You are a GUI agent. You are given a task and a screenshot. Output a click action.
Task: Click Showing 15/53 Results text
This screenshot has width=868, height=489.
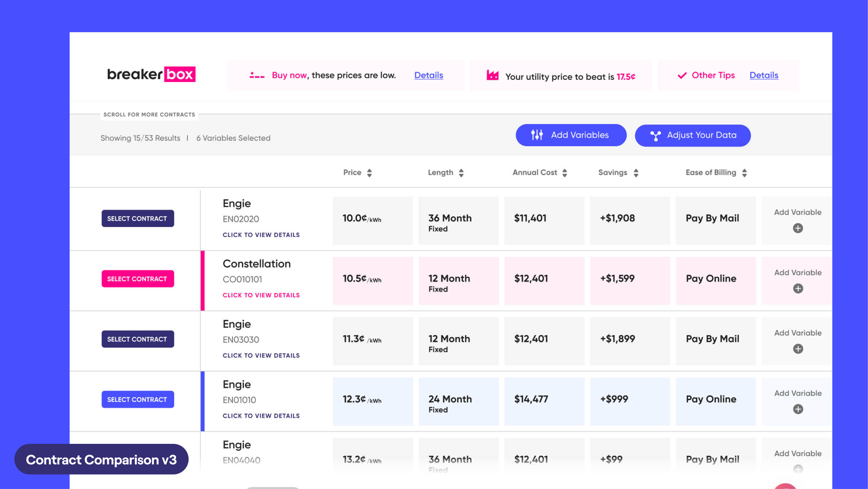pos(140,138)
